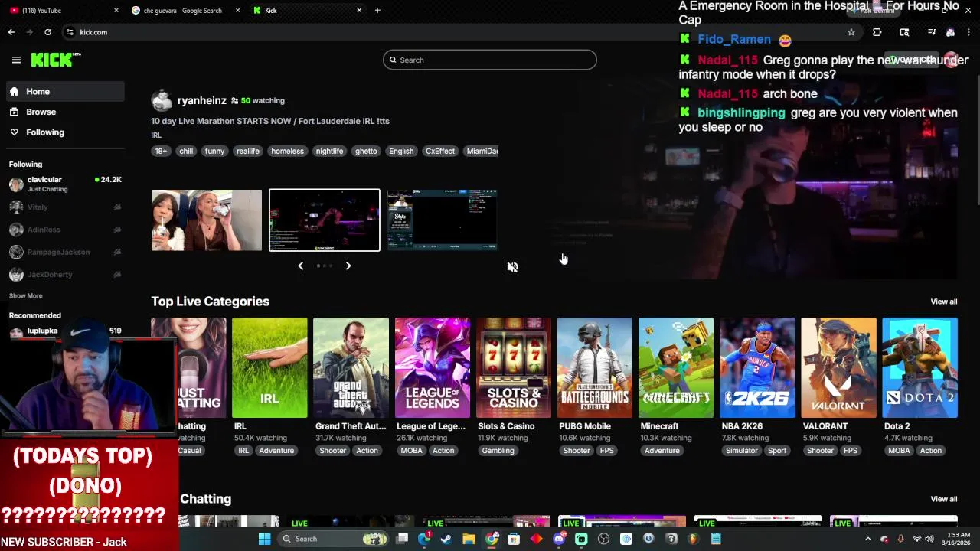Open Following in sidebar
The height and width of the screenshot is (551, 980).
pyautogui.click(x=65, y=132)
